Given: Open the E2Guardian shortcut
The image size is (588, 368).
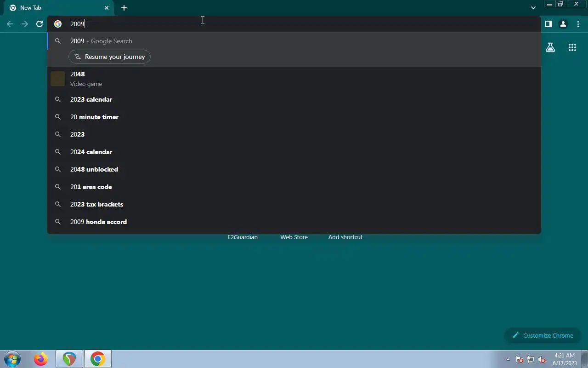Looking at the screenshot, I should tap(243, 237).
